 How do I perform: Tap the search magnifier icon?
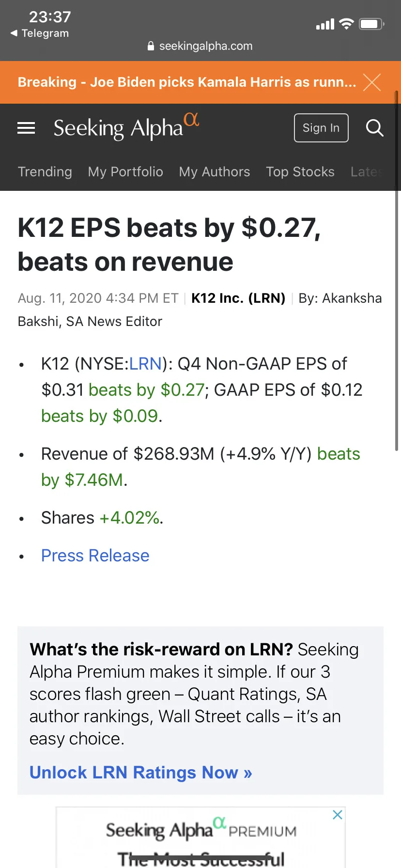pyautogui.click(x=374, y=128)
